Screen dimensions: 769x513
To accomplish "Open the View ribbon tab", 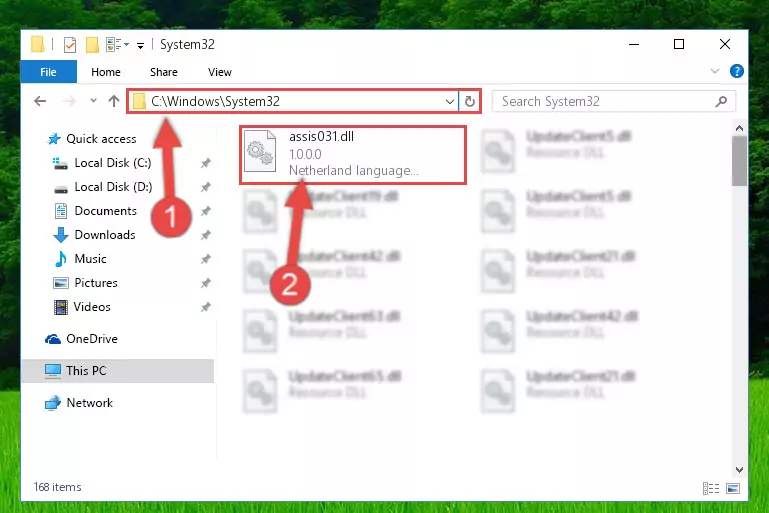I will coord(220,72).
